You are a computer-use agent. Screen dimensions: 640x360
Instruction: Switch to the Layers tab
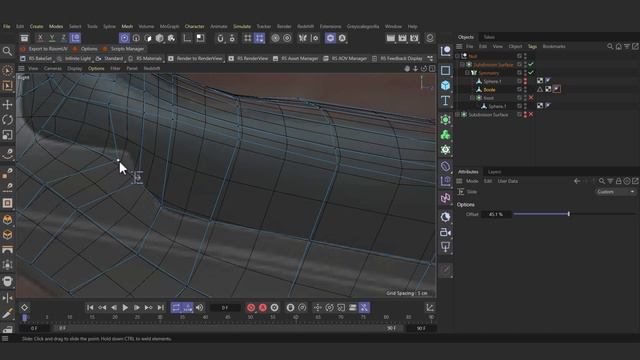494,171
